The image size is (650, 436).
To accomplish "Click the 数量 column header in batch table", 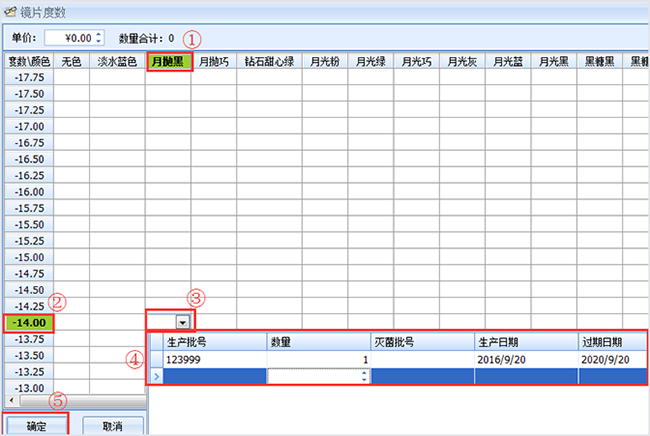I will 318,342.
